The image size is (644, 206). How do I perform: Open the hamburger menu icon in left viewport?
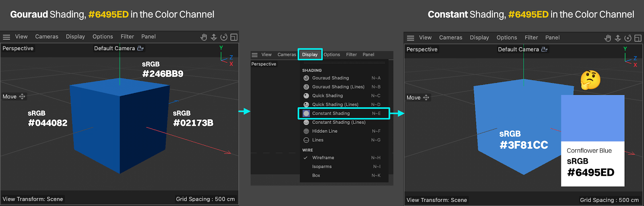point(6,37)
